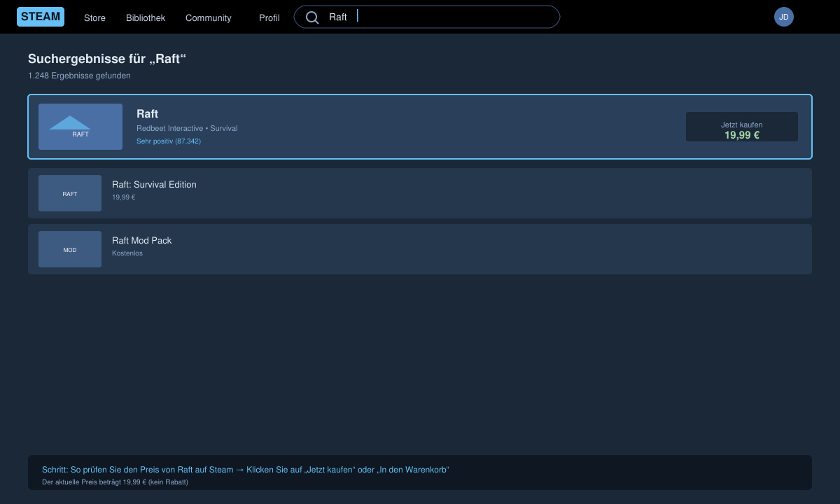The image size is (840, 504).
Task: Open the Store menu
Action: (x=94, y=17)
